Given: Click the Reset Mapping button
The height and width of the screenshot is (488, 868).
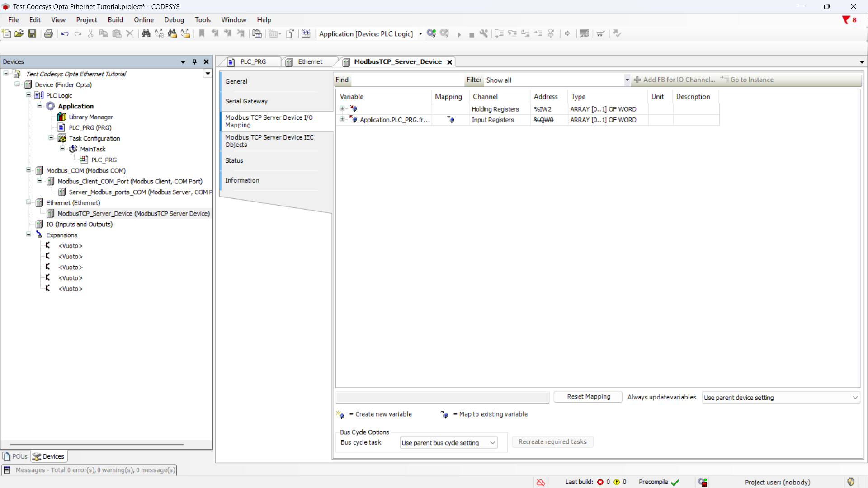Looking at the screenshot, I should [588, 397].
